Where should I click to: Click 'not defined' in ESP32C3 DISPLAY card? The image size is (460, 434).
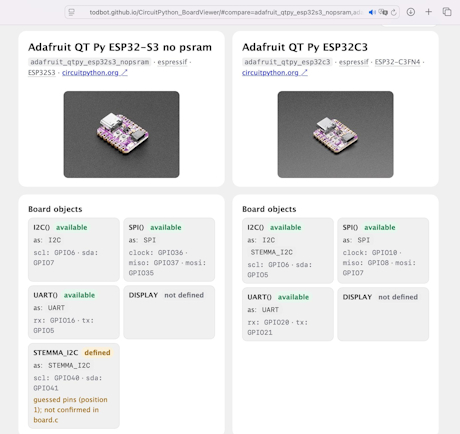tap(398, 297)
